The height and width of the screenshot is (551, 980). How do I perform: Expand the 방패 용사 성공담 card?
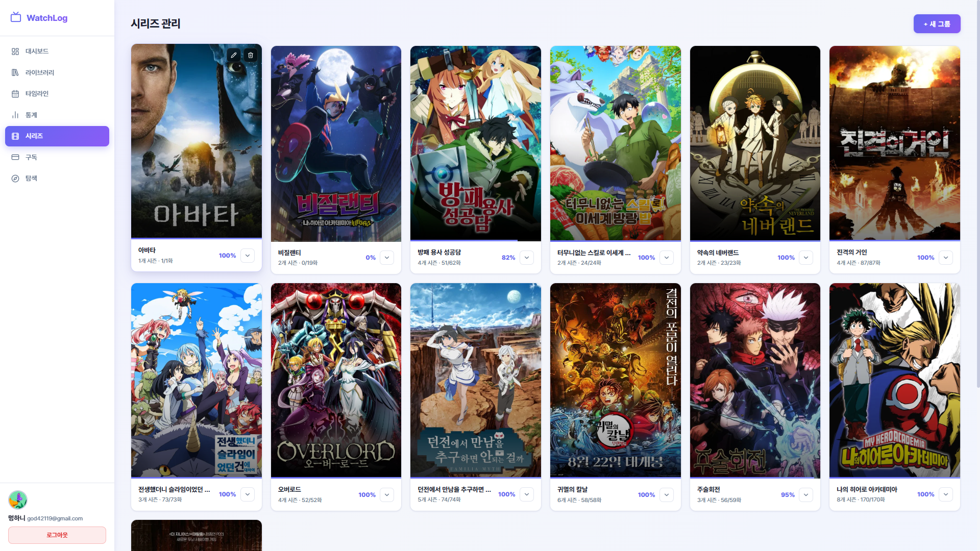pos(527,258)
